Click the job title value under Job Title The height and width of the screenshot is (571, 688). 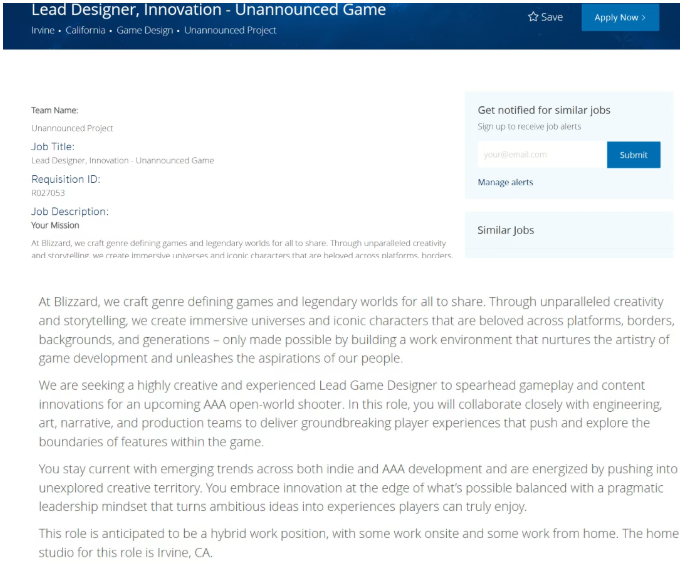pos(122,160)
